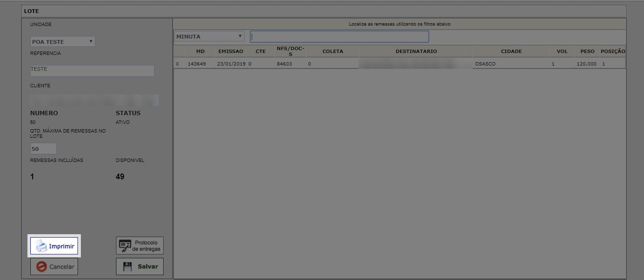644x280 pixels.
Task: Click the PESO column header
Action: click(x=587, y=51)
